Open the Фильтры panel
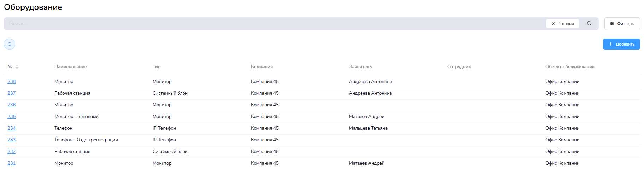Viewport: 644px width, 169px height. coord(622,24)
